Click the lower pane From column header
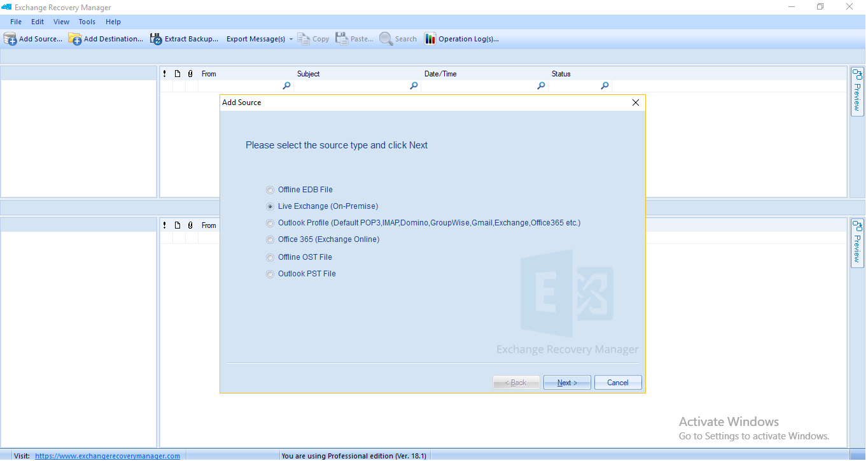868x461 pixels. click(x=209, y=225)
